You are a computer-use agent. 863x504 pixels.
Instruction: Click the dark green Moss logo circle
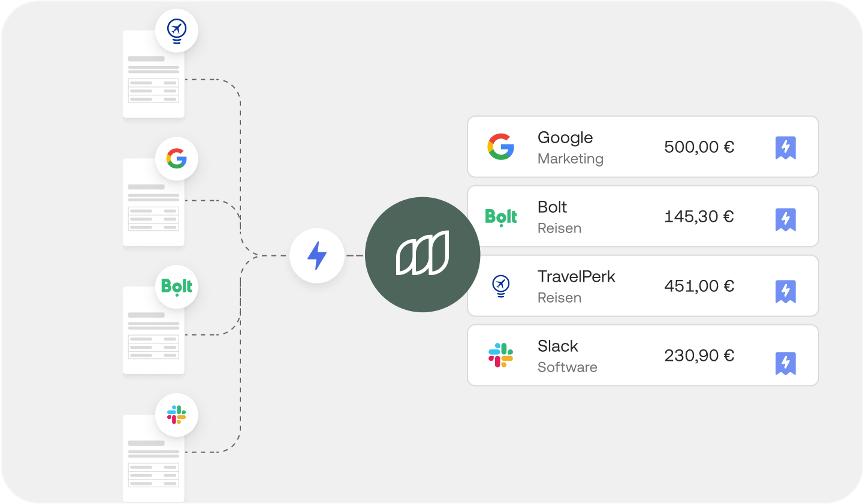(x=423, y=255)
